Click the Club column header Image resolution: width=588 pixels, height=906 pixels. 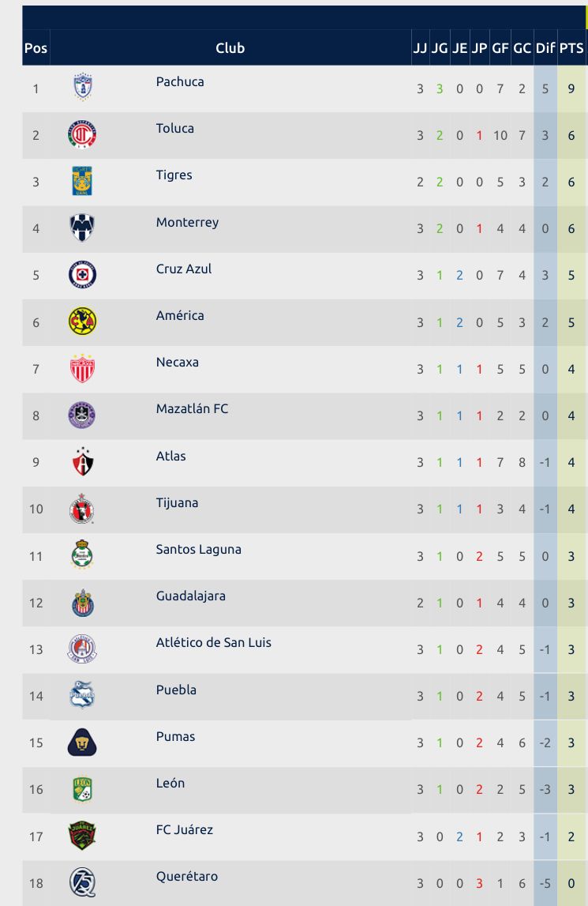click(230, 48)
